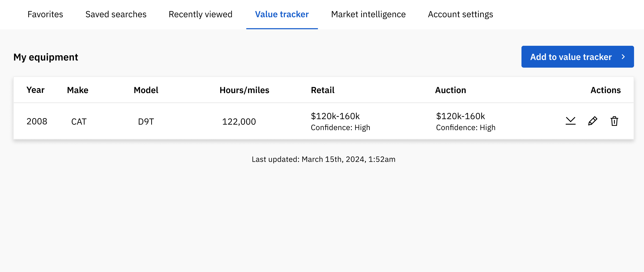
Task: Switch to the Favorites tab
Action: 45,14
